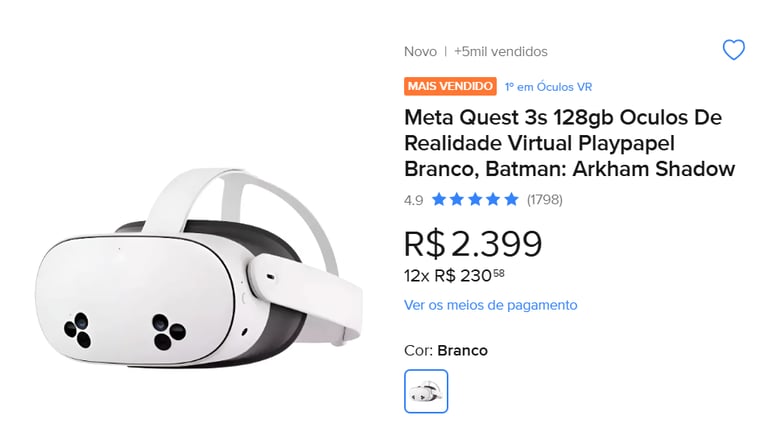Add product to favorites with heart icon

click(734, 49)
